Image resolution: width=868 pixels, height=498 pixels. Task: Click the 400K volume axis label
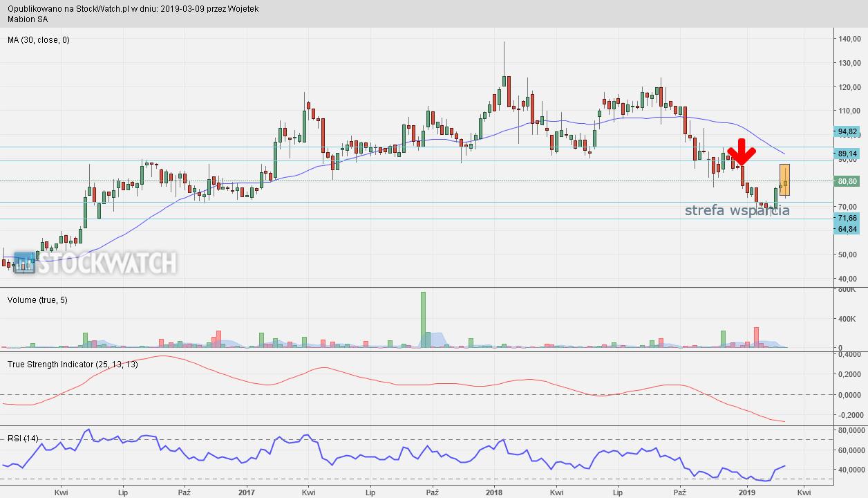click(x=848, y=319)
